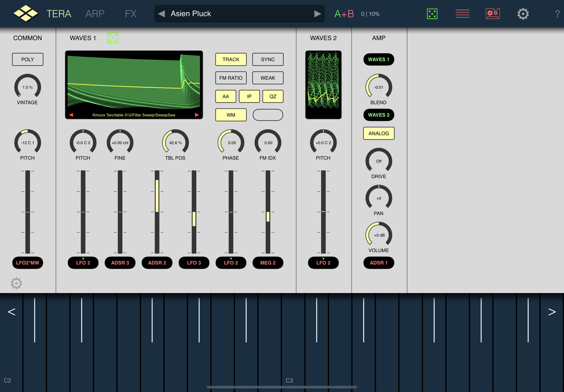This screenshot has width=564, height=392.
Task: Click the Waves 1 wavetable display
Action: [x=134, y=85]
